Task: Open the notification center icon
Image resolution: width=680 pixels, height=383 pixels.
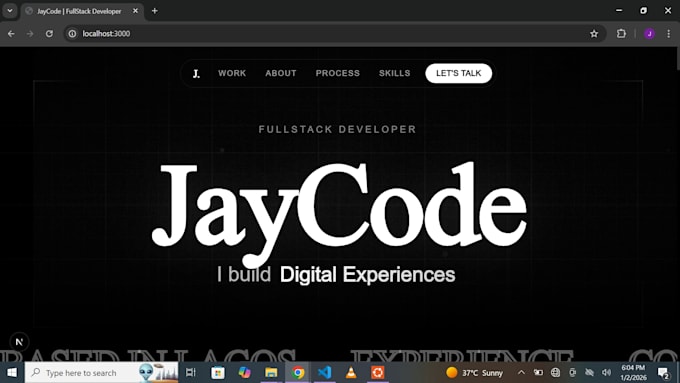Action: (664, 373)
